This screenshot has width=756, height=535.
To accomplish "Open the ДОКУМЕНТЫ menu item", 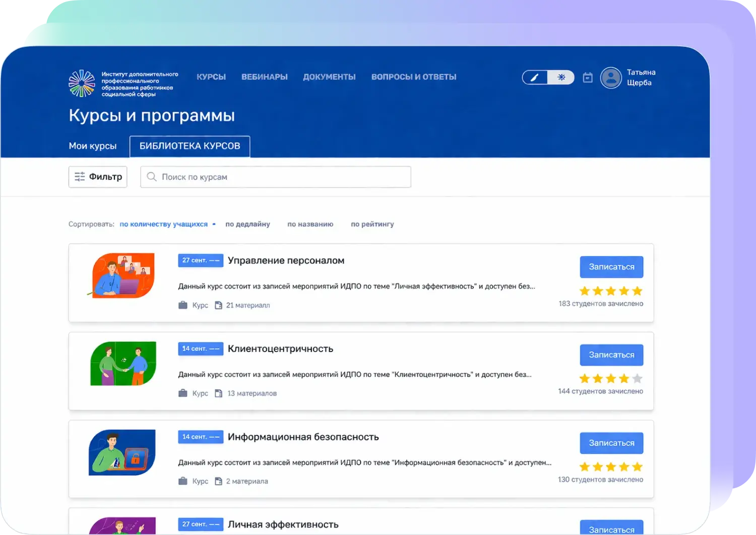I will (x=330, y=77).
